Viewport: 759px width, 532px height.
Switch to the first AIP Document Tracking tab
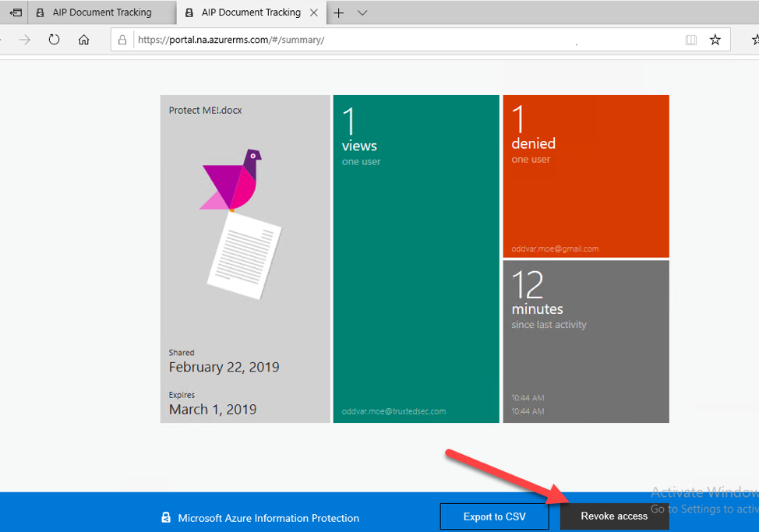(101, 12)
